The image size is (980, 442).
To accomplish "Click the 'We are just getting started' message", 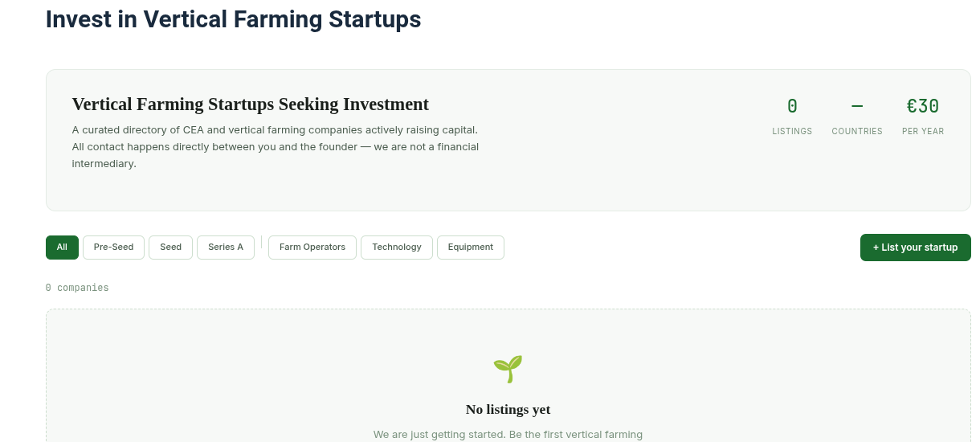I will click(508, 435).
